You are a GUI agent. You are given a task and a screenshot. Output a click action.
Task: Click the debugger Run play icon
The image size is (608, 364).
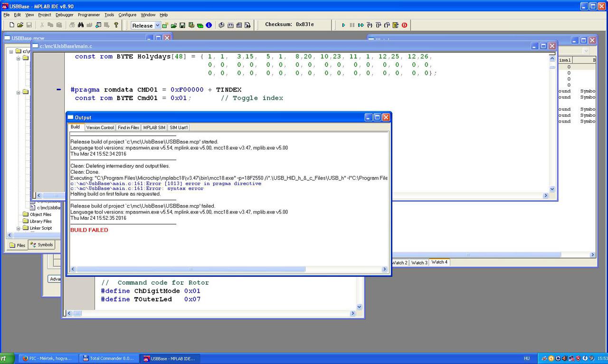[343, 25]
